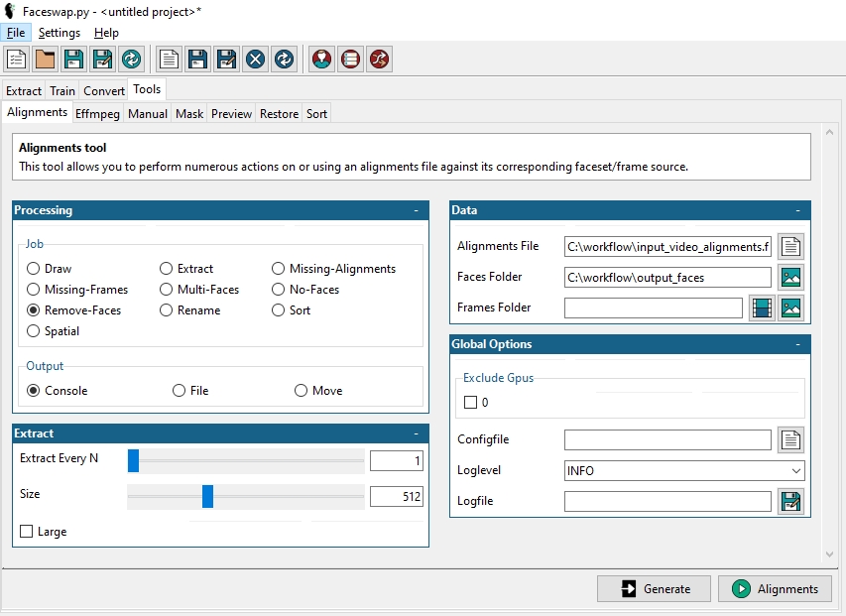Image resolution: width=846 pixels, height=616 pixels.
Task: Click the New Project checklist icon
Action: coord(16,59)
